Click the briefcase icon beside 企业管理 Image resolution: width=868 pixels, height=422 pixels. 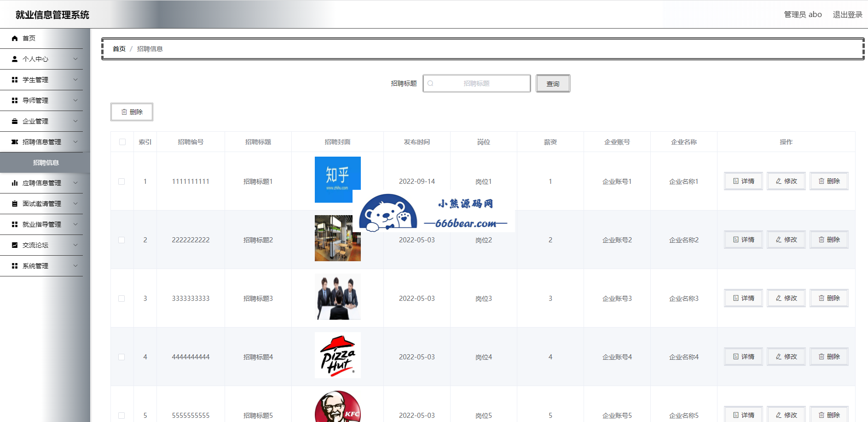[15, 121]
